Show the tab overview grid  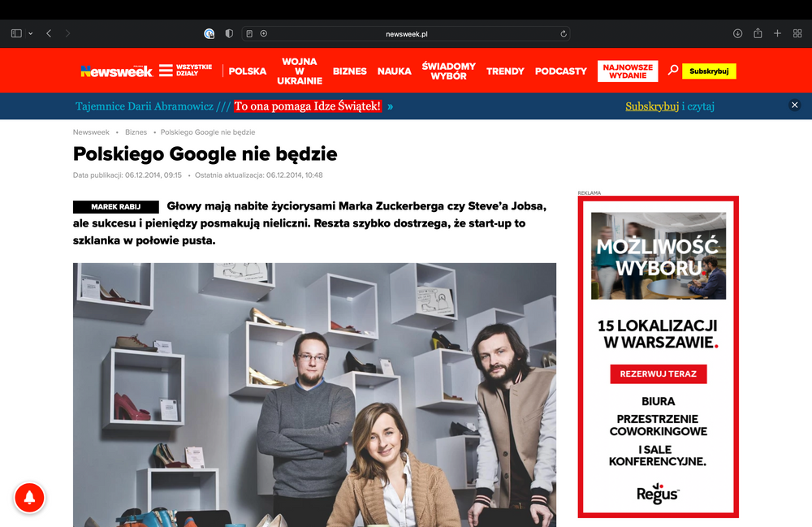(797, 33)
